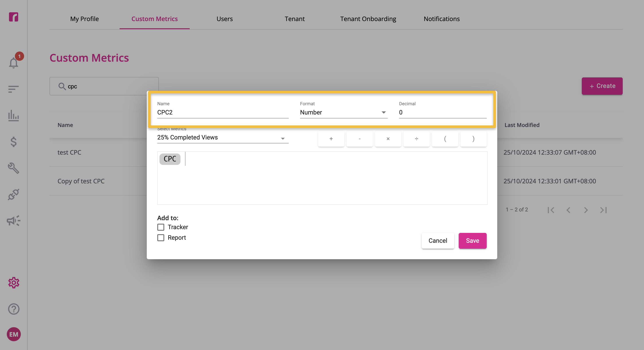The width and height of the screenshot is (644, 350).
Task: Open the megaphone campaigns icon
Action: pos(14,221)
